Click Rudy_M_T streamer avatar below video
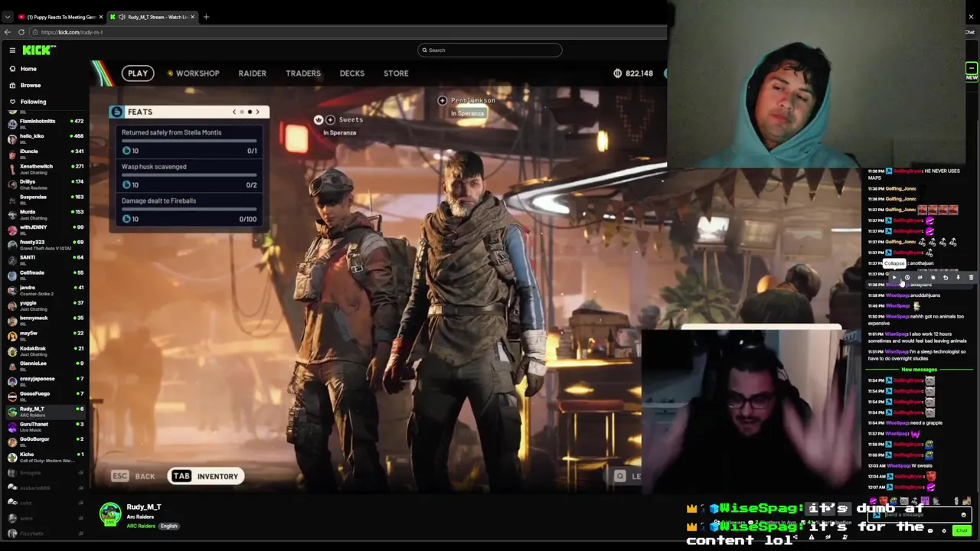The image size is (980, 551). coord(110,514)
